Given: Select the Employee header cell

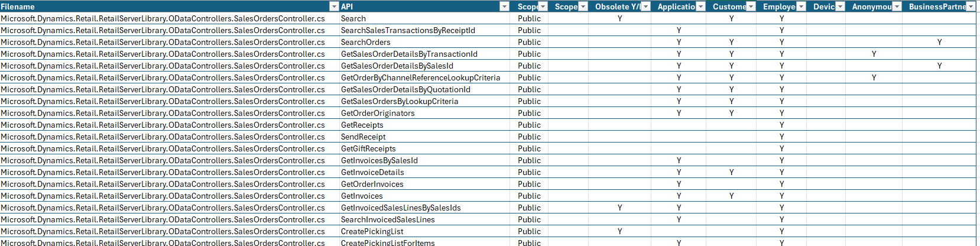Looking at the screenshot, I should click(x=781, y=7).
